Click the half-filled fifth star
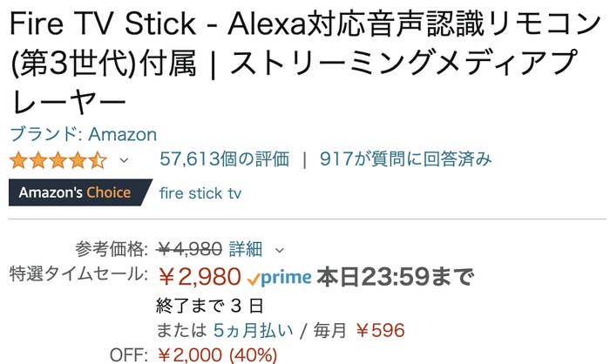 pyautogui.click(x=98, y=160)
